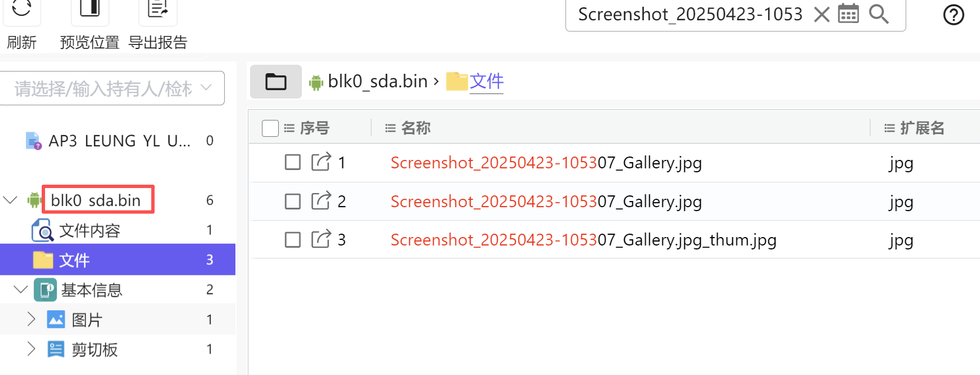Expand the 图片 tree node
980x375 pixels.
point(32,319)
